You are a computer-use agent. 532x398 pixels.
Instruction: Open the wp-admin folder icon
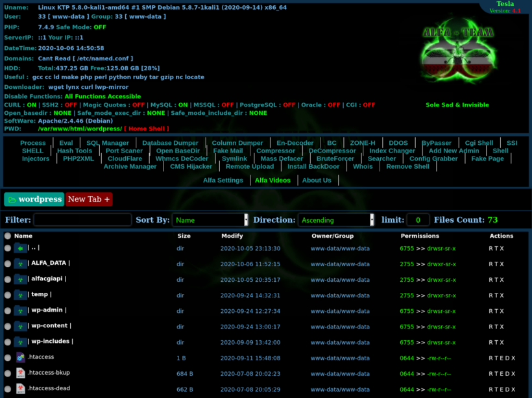click(x=21, y=310)
